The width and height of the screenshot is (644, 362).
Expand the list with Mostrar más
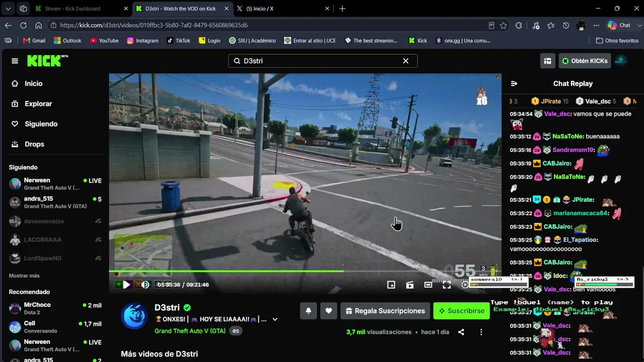pos(24,276)
